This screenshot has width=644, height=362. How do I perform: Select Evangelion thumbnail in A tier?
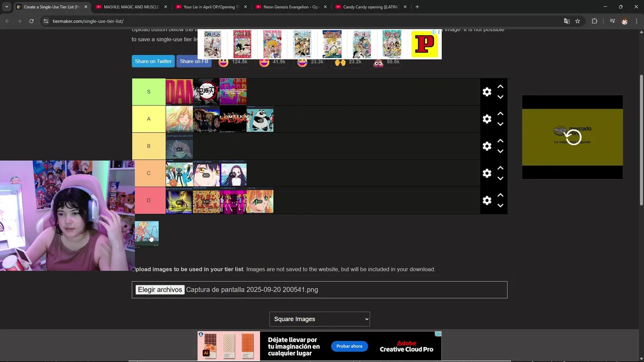pyautogui.click(x=233, y=119)
